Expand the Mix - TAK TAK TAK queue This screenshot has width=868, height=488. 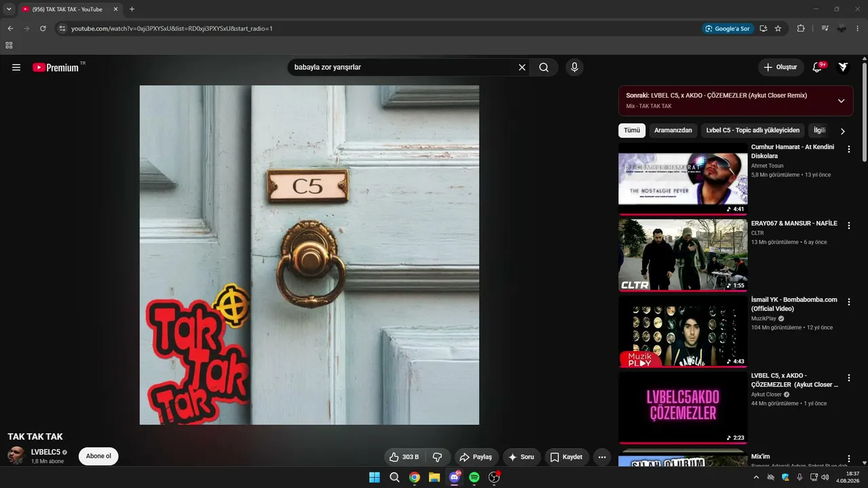point(841,101)
